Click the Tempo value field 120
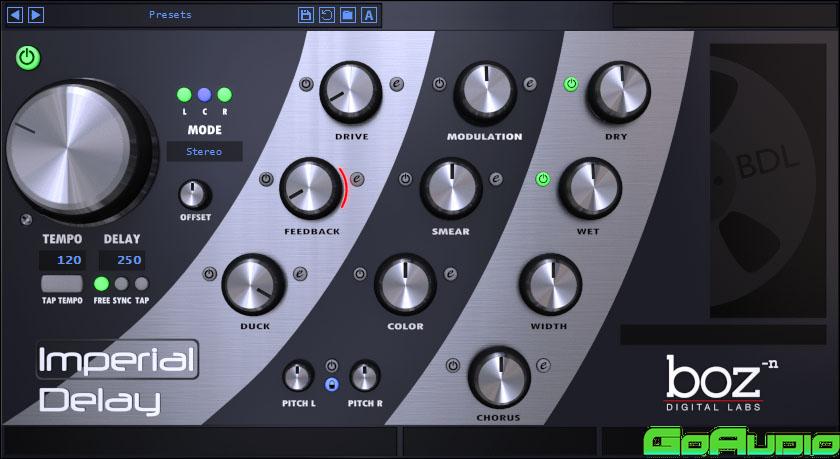 click(x=62, y=260)
